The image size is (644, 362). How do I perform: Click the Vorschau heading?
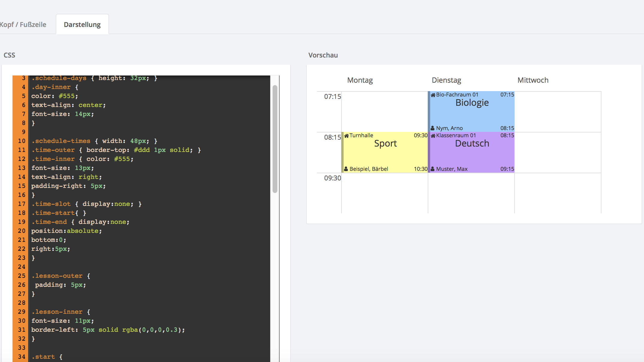click(x=323, y=55)
